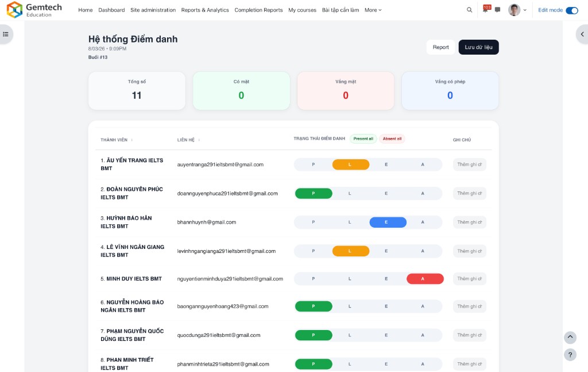This screenshot has height=372, width=588.
Task: Open the left sidebar index icon
Action: (6, 34)
